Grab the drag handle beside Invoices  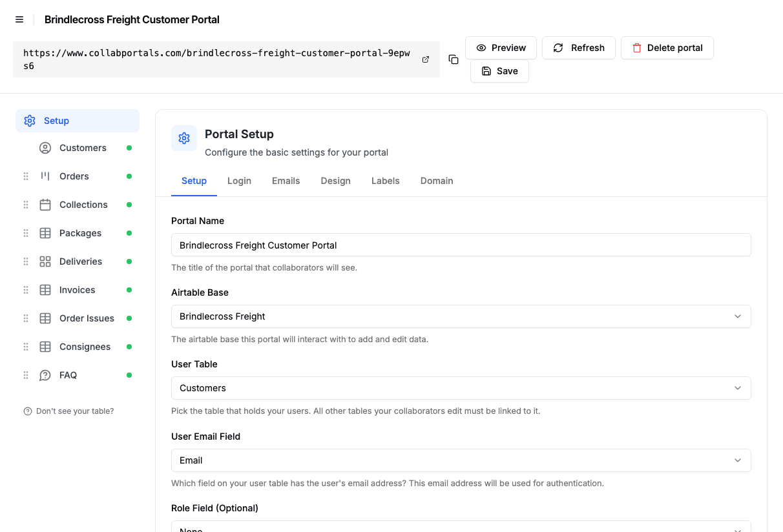click(26, 290)
